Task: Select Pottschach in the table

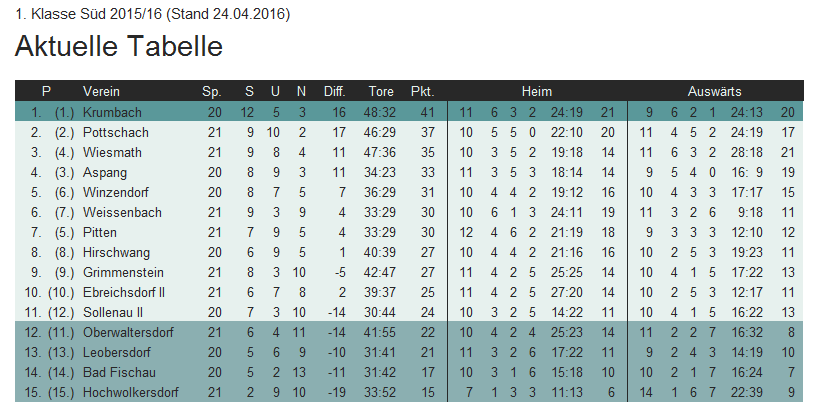Action: coord(115,132)
